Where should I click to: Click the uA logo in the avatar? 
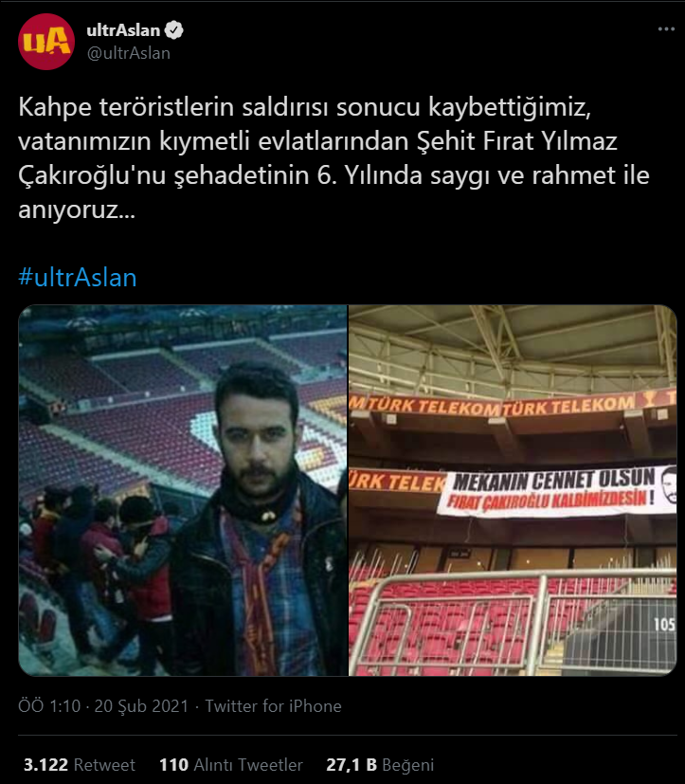pos(46,42)
